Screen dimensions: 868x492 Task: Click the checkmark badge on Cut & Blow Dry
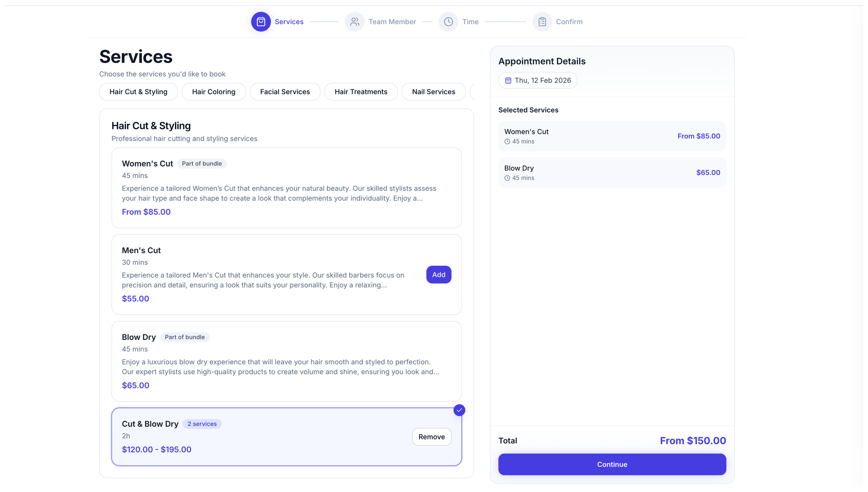459,410
